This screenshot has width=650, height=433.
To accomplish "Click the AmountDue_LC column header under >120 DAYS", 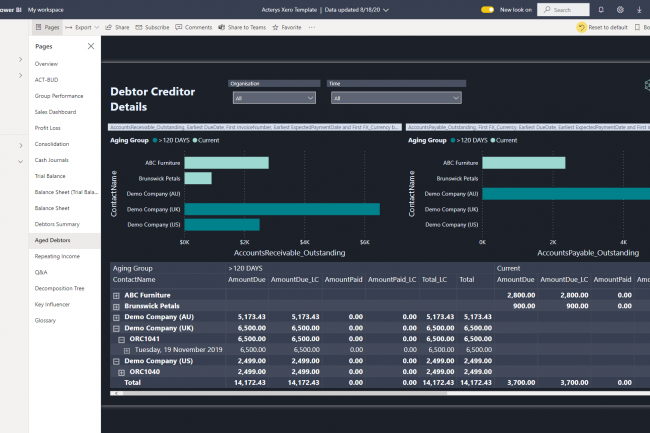I will (295, 280).
